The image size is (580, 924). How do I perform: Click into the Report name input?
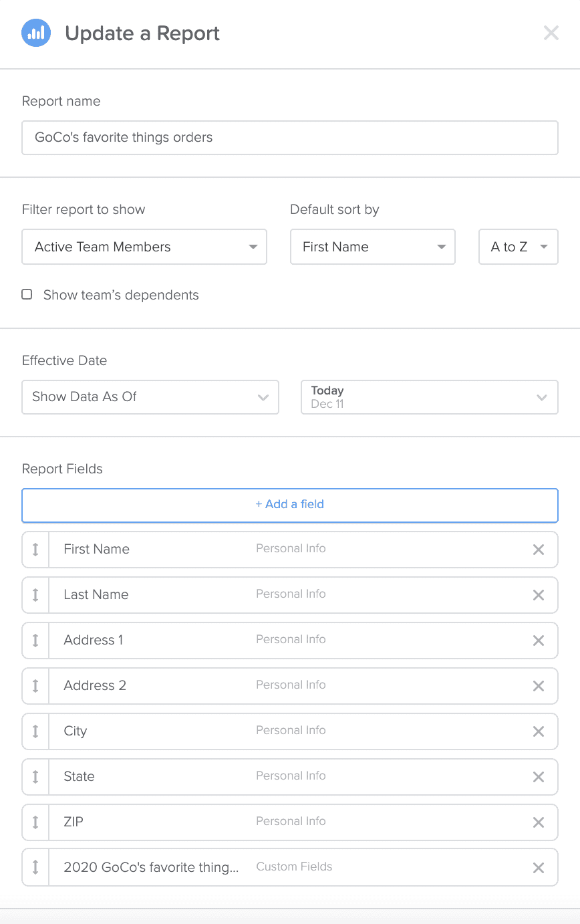click(x=290, y=138)
